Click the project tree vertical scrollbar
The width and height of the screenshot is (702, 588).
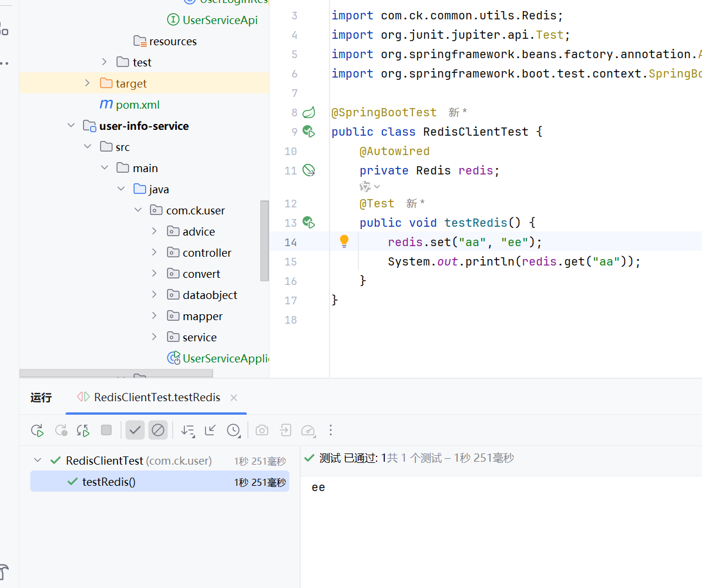pos(264,240)
